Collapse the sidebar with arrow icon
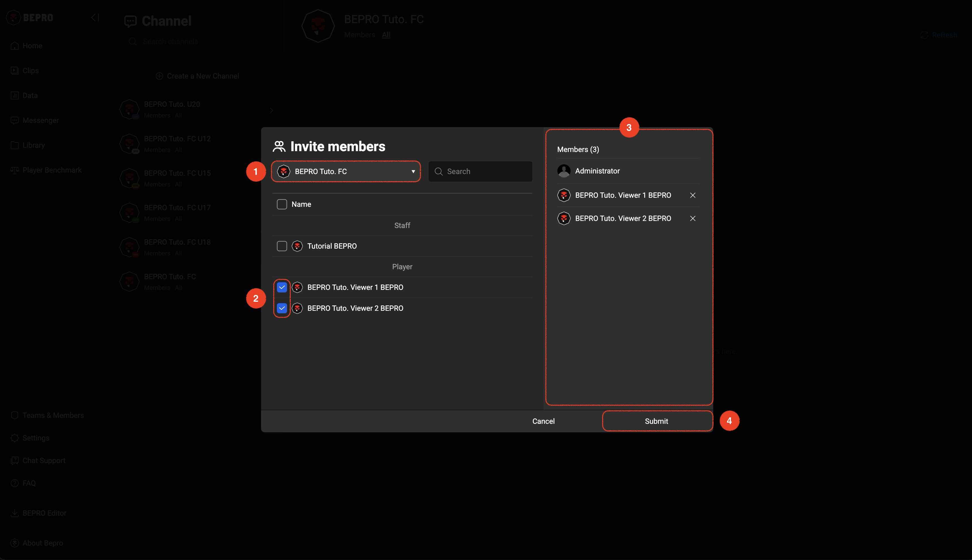Image resolution: width=972 pixels, height=560 pixels. coord(95,18)
